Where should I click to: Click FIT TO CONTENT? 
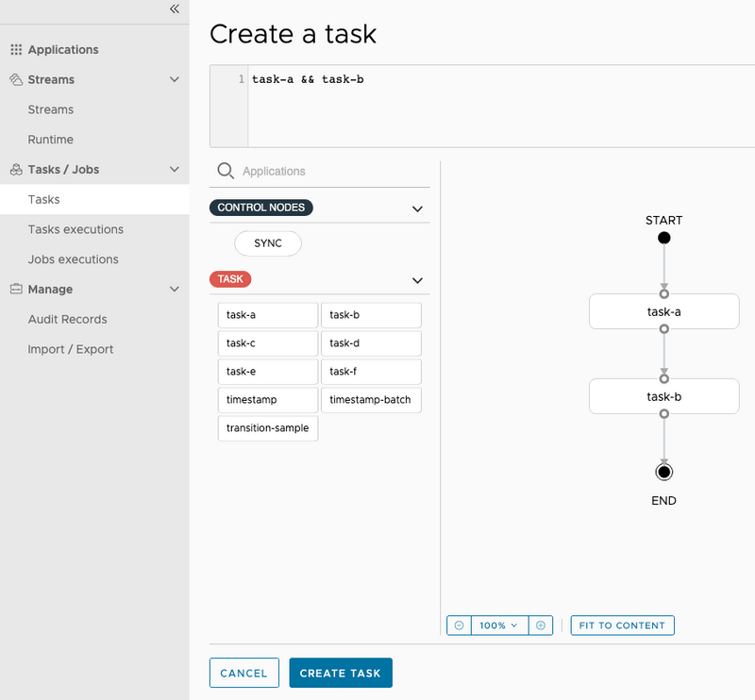point(622,625)
